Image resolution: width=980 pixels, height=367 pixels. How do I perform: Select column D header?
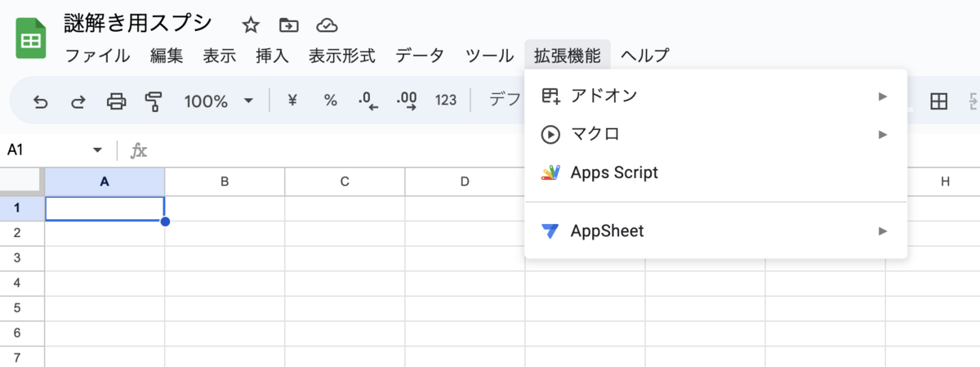[x=465, y=182]
